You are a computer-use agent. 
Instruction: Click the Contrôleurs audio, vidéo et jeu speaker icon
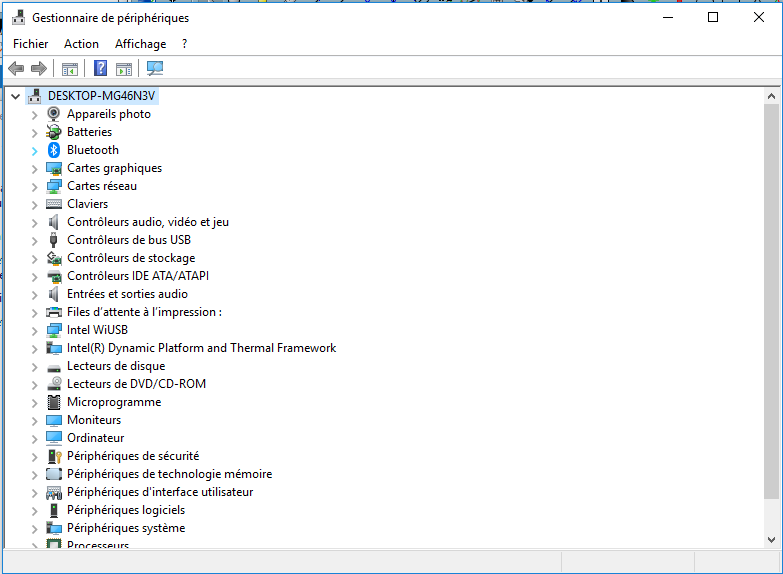coord(53,222)
